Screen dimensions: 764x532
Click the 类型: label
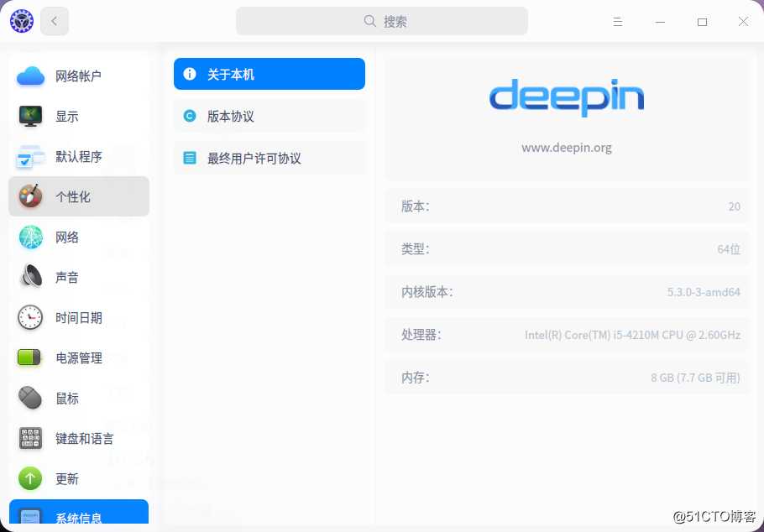point(415,249)
